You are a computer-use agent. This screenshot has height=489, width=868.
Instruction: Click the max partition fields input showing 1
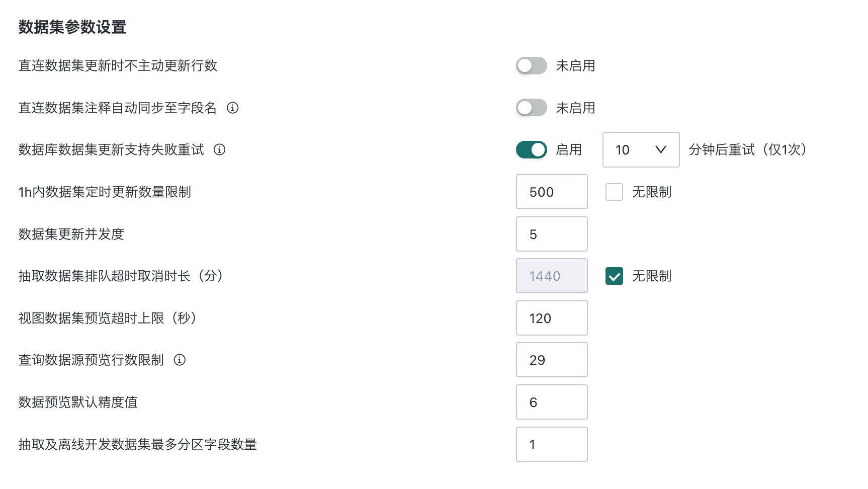click(x=552, y=444)
